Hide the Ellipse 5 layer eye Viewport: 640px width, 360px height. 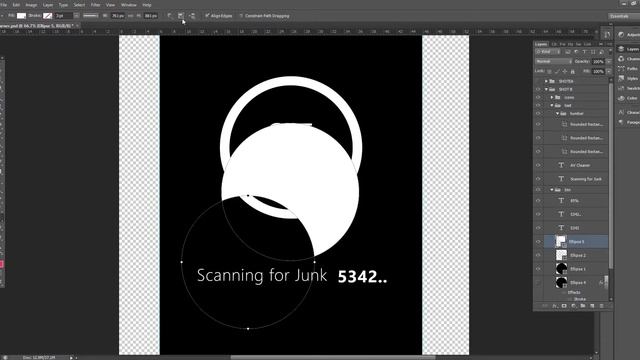(538, 242)
